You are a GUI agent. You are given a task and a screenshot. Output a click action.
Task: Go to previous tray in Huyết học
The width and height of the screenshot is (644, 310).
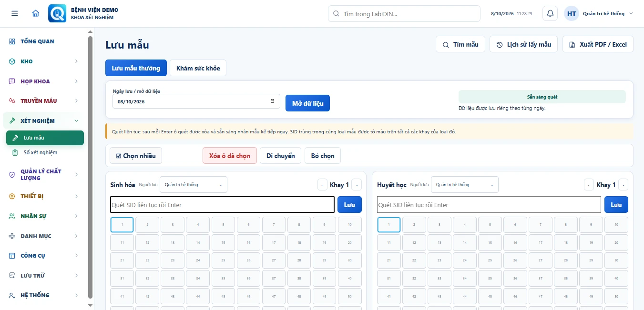[589, 185]
